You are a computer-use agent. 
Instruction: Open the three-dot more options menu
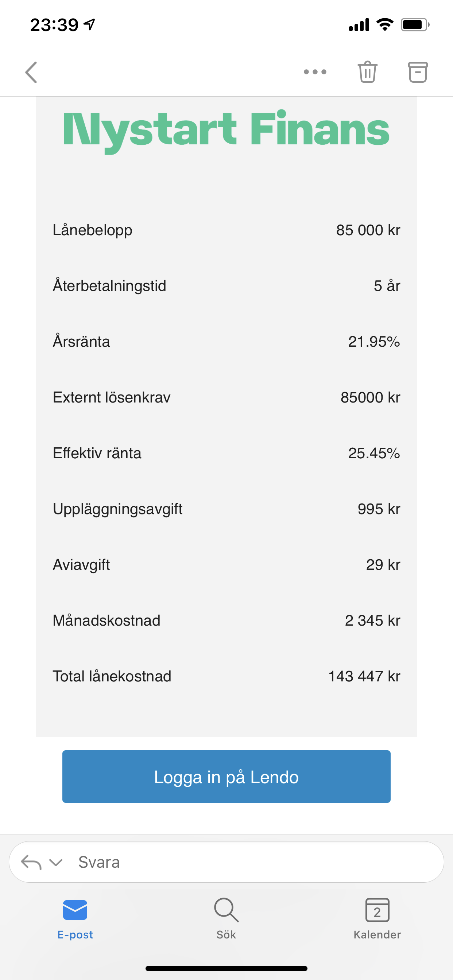pos(315,72)
